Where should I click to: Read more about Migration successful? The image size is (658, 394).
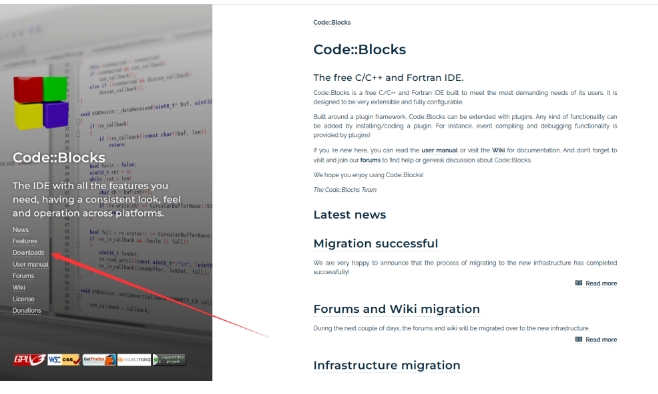click(601, 283)
